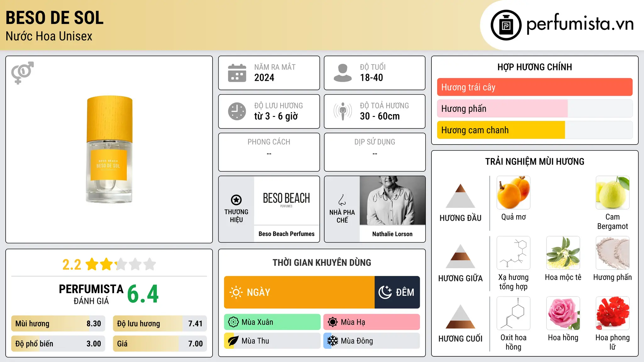644x362 pixels.
Task: Click the moon icon in the Đêm bar
Action: [x=385, y=292]
